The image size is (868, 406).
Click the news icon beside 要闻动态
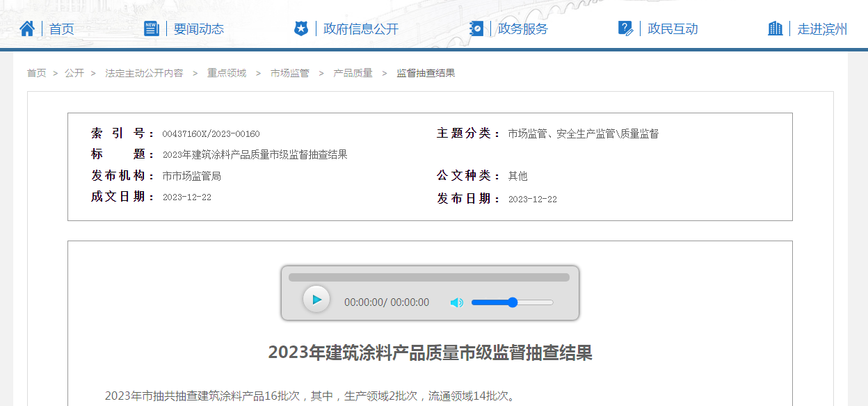(151, 29)
